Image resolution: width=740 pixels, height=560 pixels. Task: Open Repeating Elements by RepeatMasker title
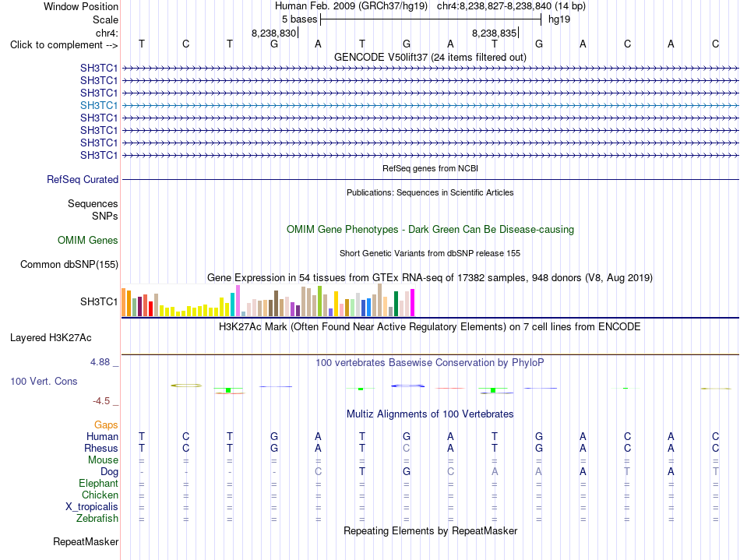tap(430, 530)
